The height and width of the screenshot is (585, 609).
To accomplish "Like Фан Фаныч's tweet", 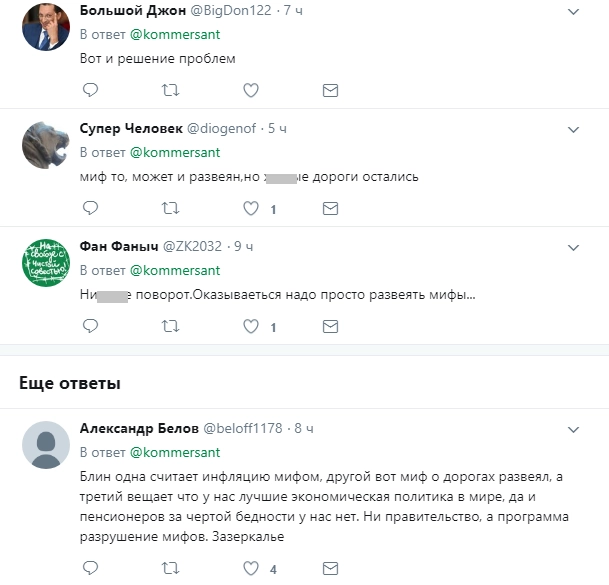I will [251, 326].
